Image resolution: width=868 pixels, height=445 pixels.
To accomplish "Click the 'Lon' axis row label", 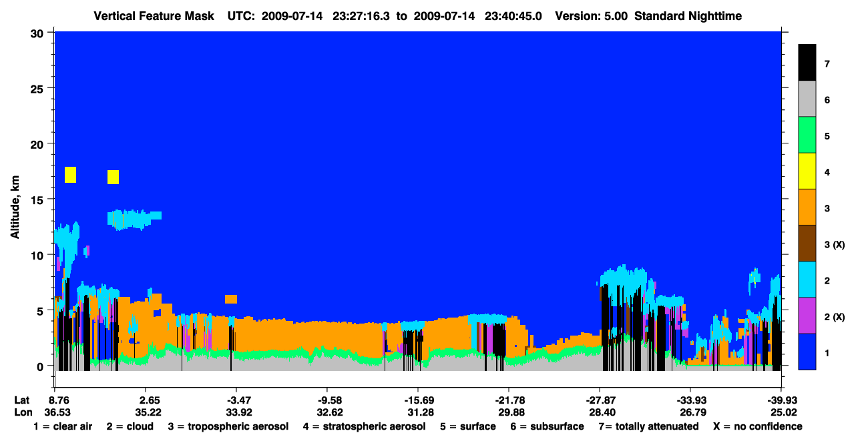I will coord(22,412).
